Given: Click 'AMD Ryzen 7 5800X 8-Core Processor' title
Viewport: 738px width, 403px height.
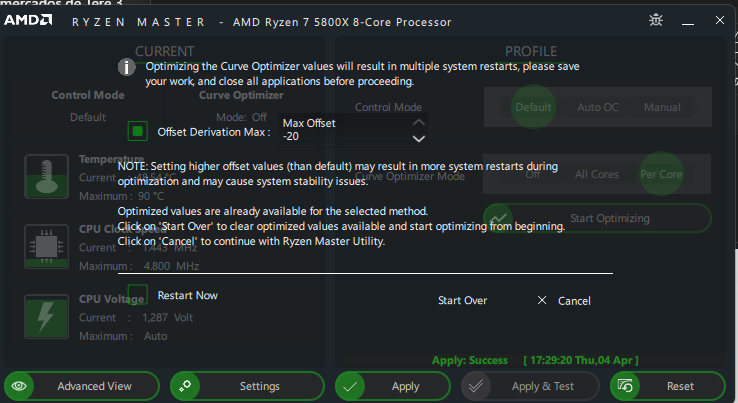Looking at the screenshot, I should point(342,22).
